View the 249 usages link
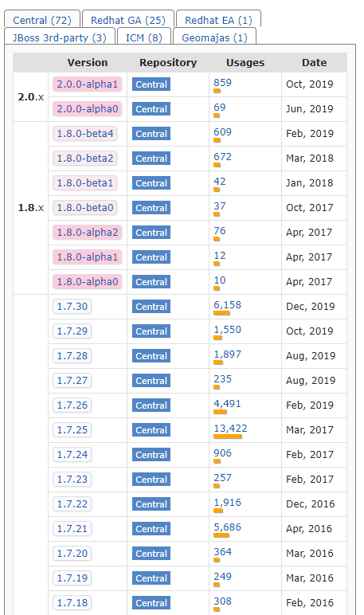Screen dimensions: 364x615 [222, 577]
